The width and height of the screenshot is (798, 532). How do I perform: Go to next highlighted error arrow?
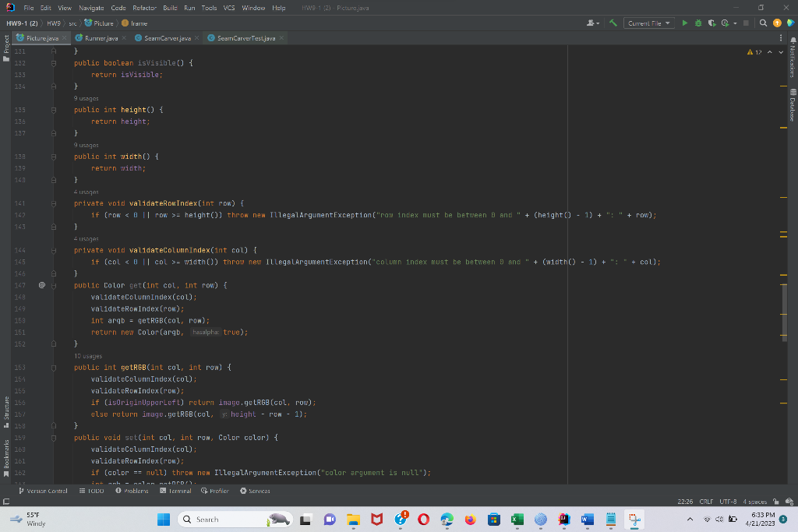point(781,52)
